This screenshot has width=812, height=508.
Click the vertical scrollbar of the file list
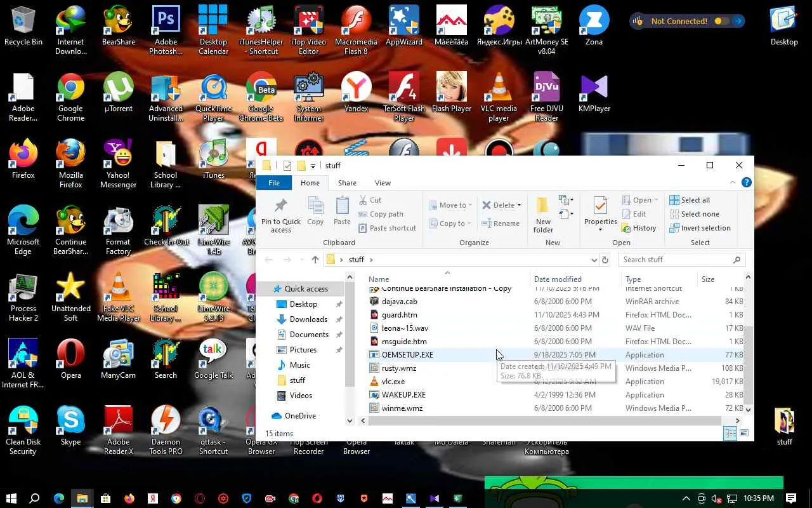coord(748,365)
